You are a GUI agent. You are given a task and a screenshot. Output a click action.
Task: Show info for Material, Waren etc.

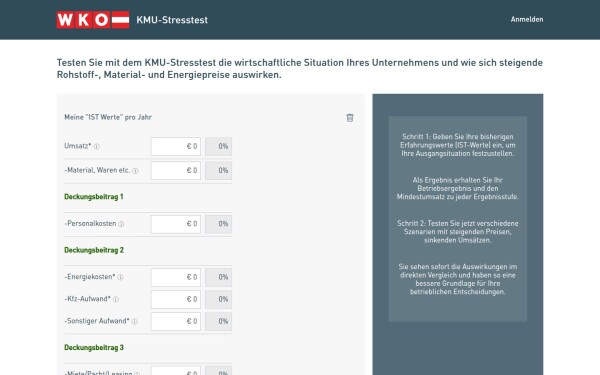[x=135, y=171]
